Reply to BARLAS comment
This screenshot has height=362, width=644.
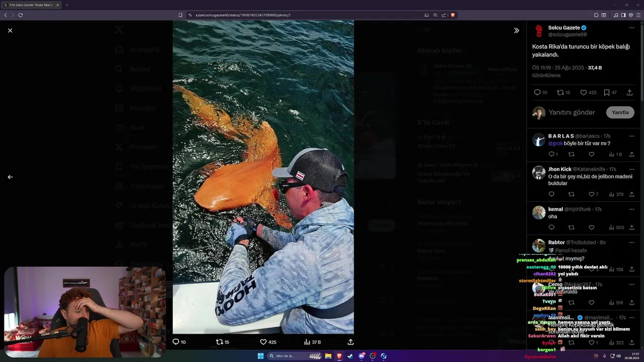point(551,154)
